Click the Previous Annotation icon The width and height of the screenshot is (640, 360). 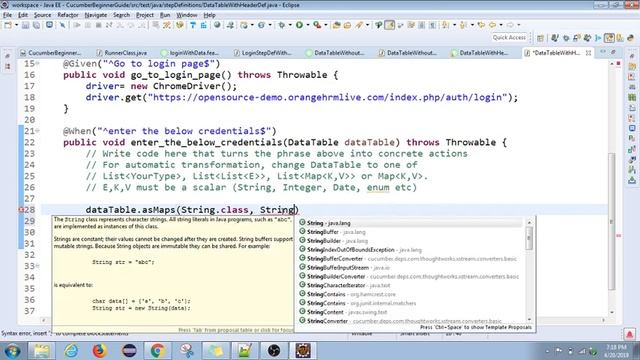[x=463, y=25]
